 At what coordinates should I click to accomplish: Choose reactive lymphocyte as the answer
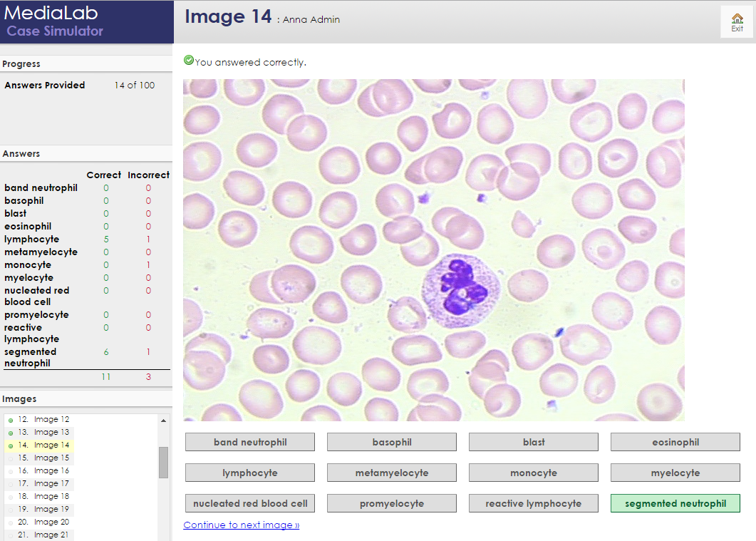coord(533,503)
